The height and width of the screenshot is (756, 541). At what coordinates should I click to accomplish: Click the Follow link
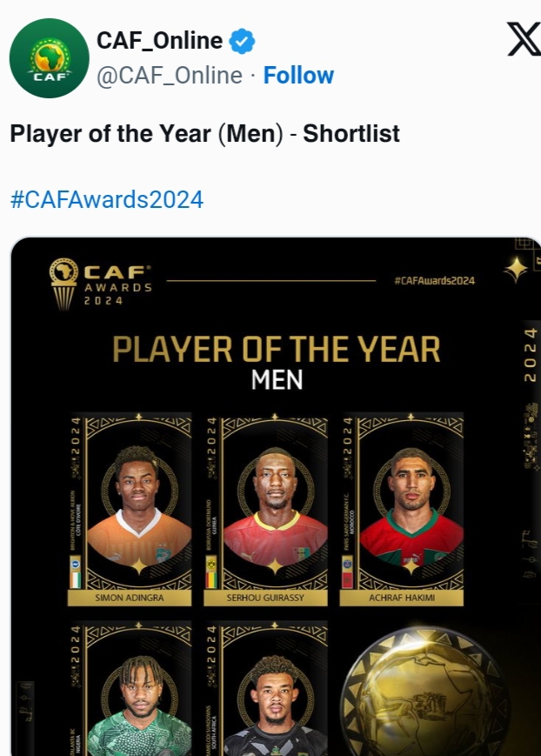(x=298, y=76)
